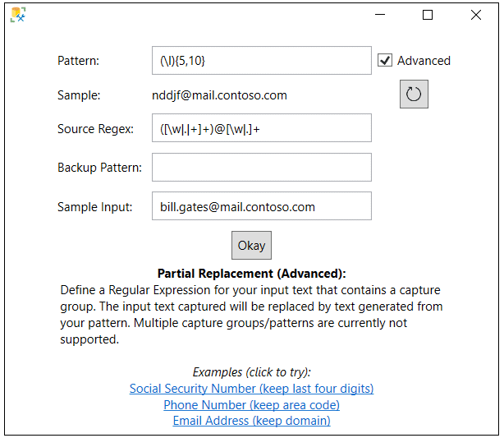Click the refresh sample generator button

tap(414, 94)
